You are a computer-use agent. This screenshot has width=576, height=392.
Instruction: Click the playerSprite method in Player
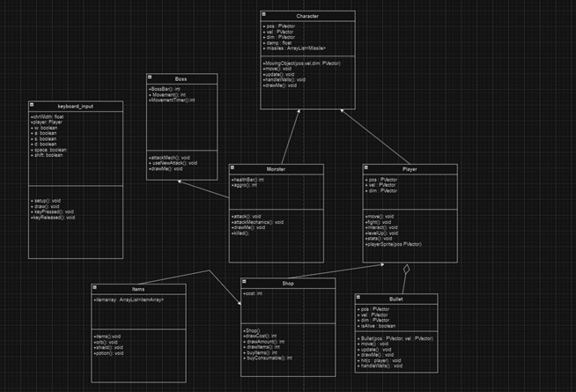coord(393,243)
